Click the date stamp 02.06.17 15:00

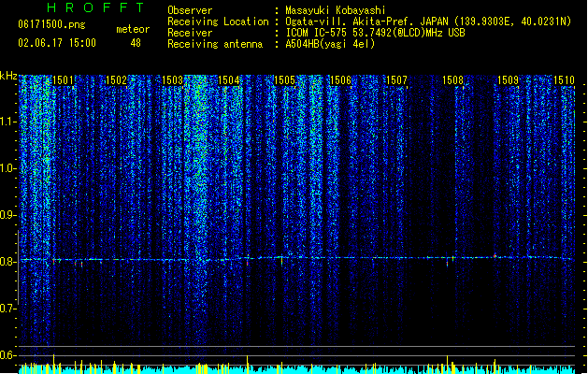(57, 43)
